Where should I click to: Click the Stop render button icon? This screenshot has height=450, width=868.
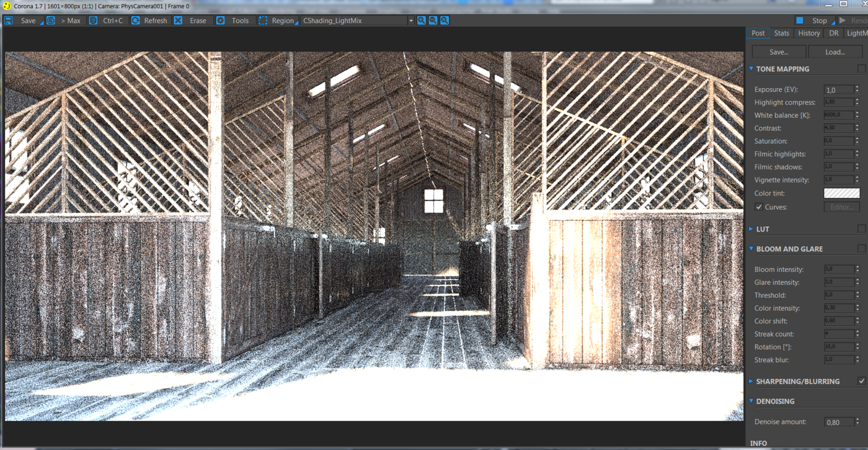coord(800,20)
